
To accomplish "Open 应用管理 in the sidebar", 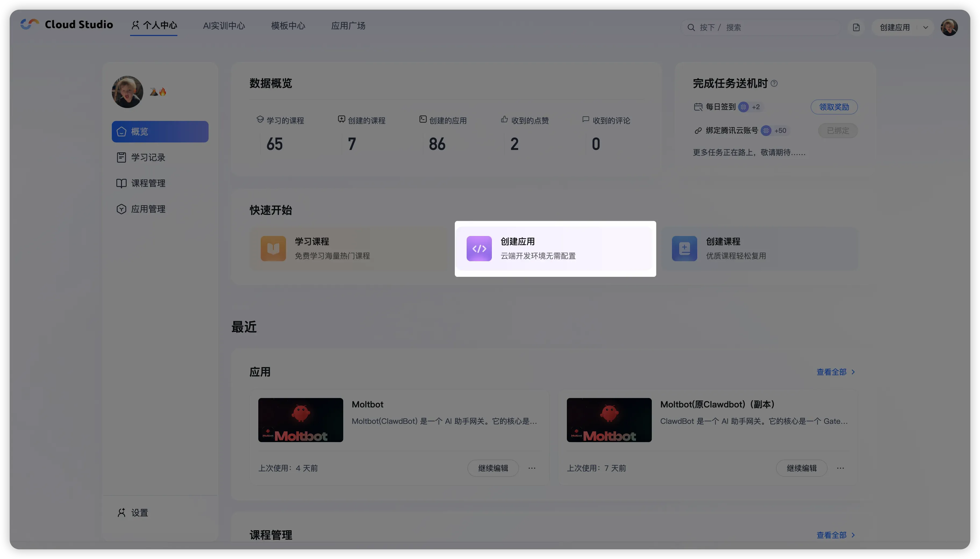I will pyautogui.click(x=160, y=209).
